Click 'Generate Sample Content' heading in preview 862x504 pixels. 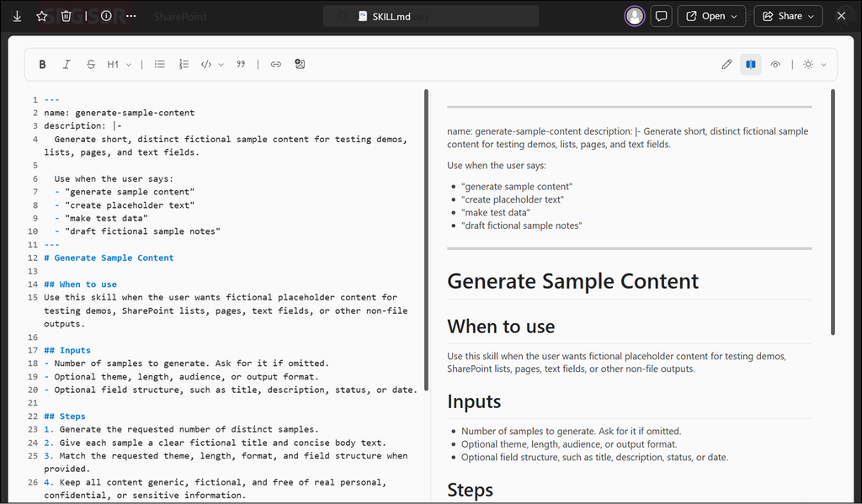[572, 281]
